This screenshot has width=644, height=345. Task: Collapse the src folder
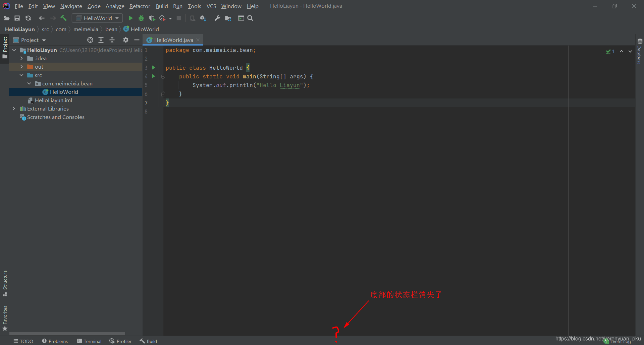21,75
